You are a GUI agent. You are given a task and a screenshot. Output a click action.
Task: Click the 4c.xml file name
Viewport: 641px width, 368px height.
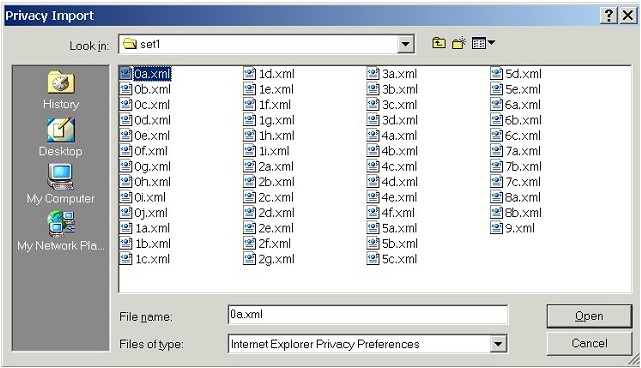point(399,167)
